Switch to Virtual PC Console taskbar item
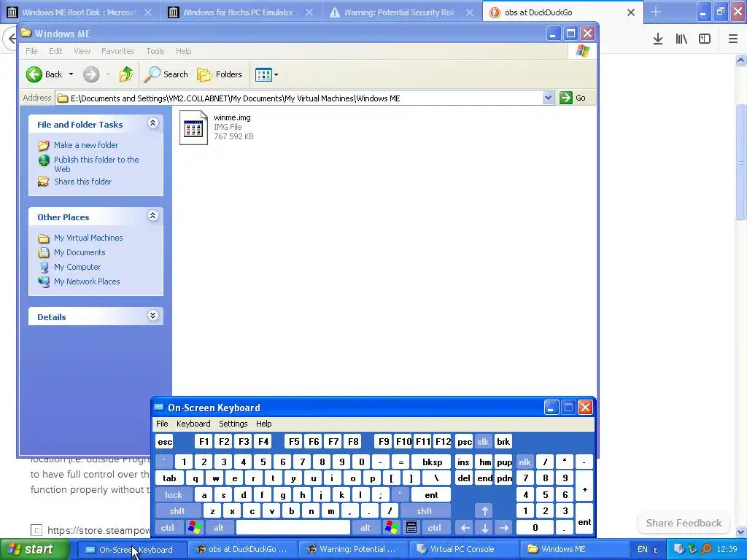The height and width of the screenshot is (560, 747). pyautogui.click(x=462, y=549)
